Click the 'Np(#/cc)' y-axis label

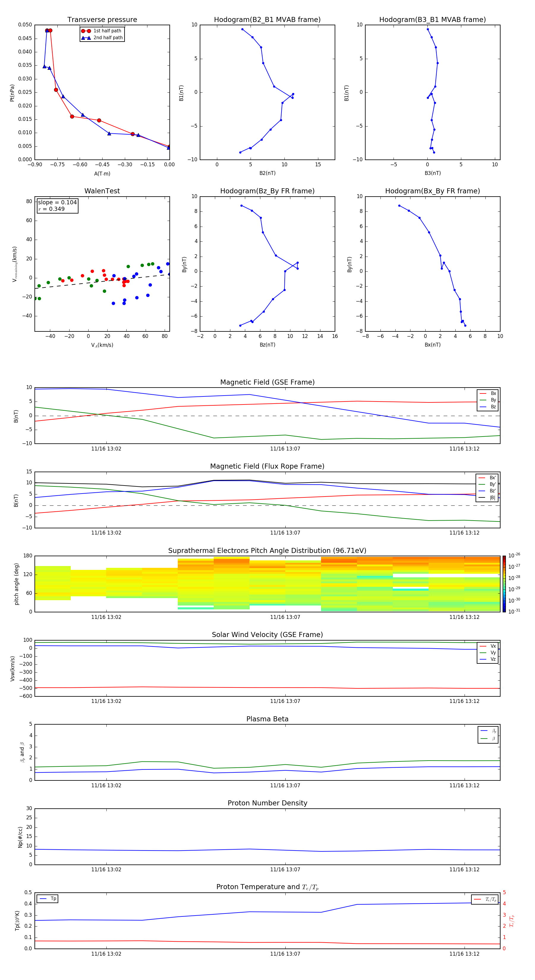pos(20,837)
